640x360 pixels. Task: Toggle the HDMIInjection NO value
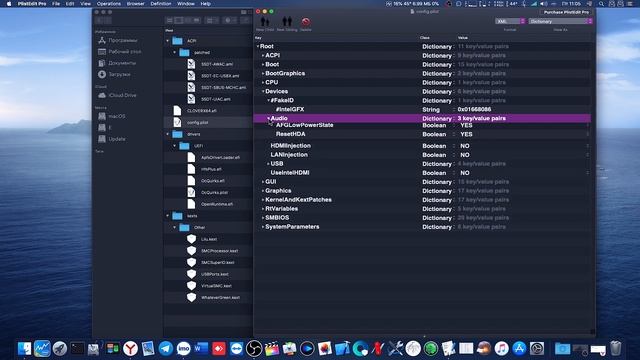click(x=464, y=146)
